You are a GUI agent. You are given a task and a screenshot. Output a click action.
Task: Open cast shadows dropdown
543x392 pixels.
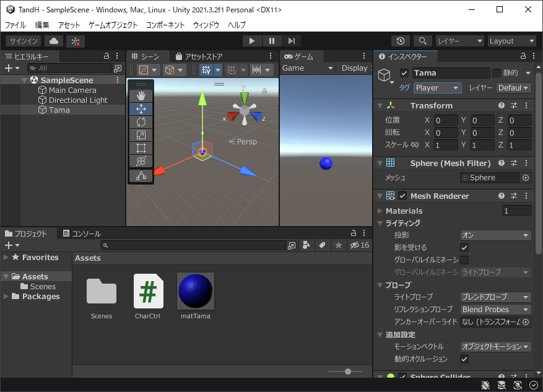click(495, 235)
